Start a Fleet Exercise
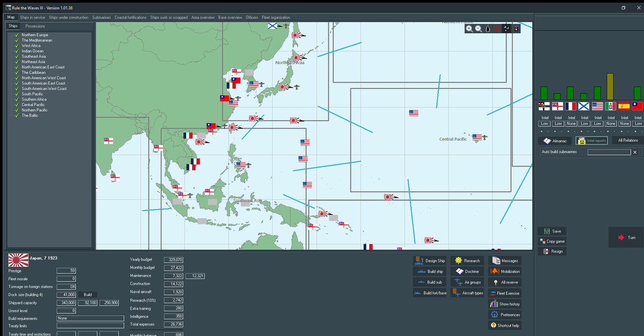Viewport: 644px width, 336px height. click(504, 293)
